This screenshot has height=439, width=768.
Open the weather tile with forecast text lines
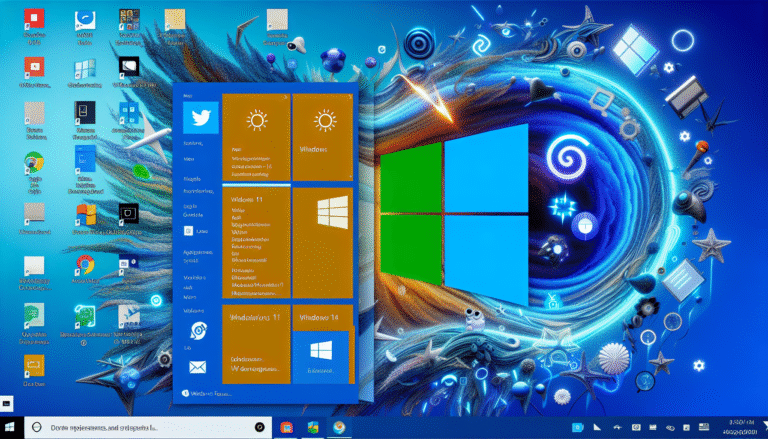(x=256, y=137)
